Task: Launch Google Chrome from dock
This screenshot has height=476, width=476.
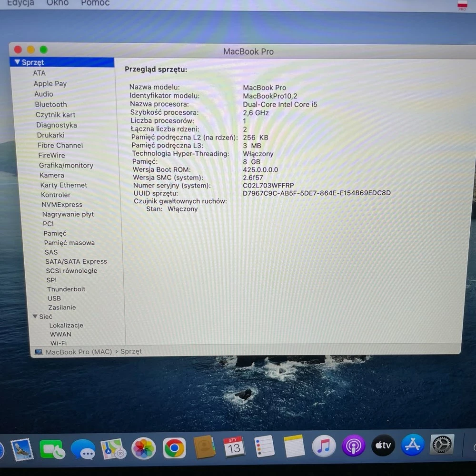Action: point(174,448)
